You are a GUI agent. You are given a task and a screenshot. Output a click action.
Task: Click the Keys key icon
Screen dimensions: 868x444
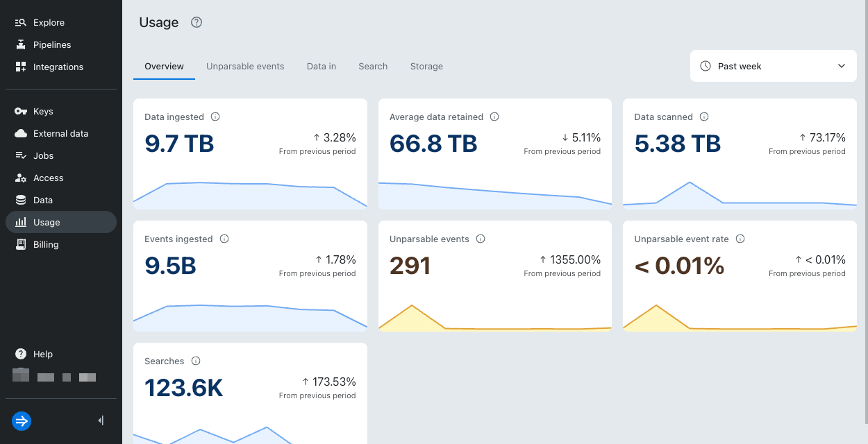point(21,111)
